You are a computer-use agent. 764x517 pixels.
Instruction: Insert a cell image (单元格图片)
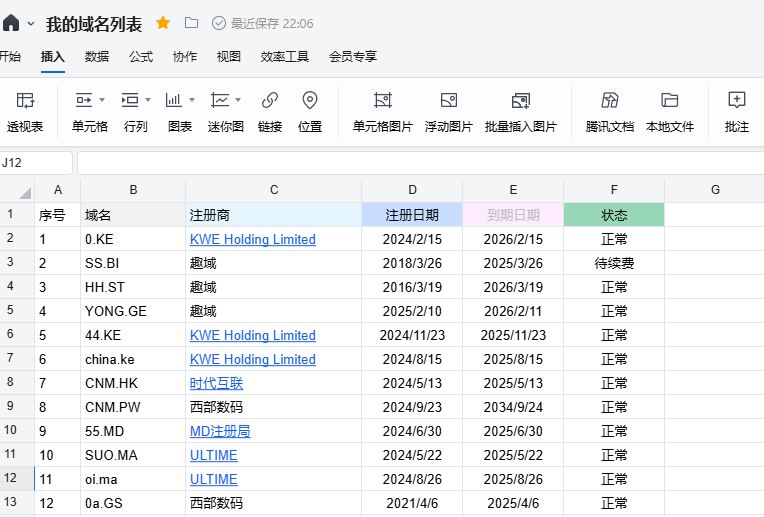pyautogui.click(x=383, y=112)
